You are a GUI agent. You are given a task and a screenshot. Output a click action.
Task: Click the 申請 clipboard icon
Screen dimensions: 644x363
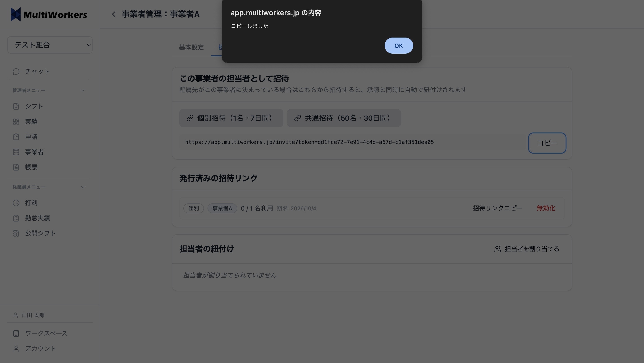[x=16, y=137]
